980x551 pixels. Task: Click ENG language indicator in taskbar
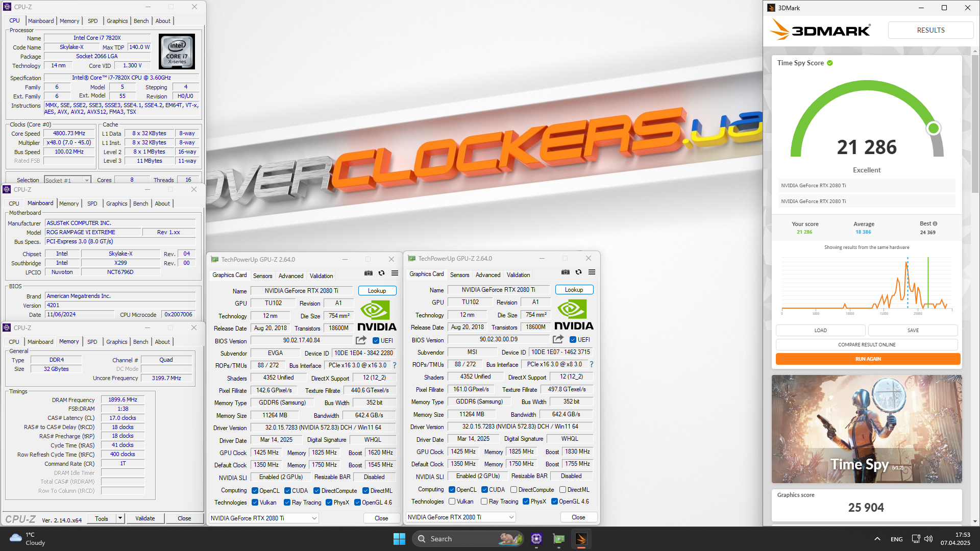(897, 539)
